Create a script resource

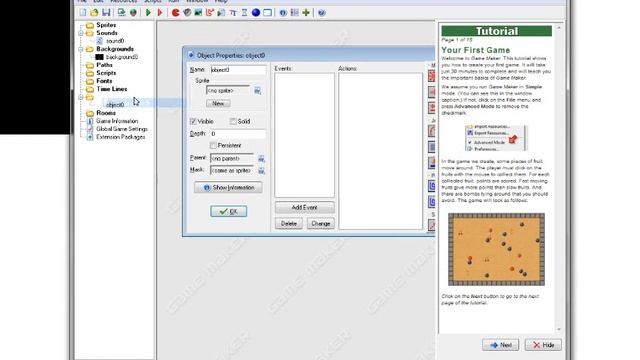[x=221, y=13]
